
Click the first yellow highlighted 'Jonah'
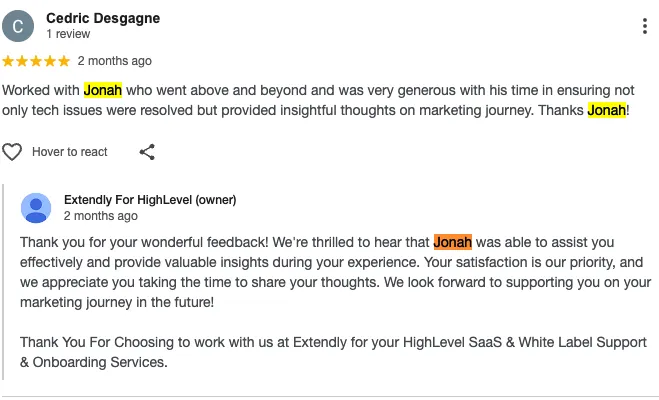coord(103,90)
